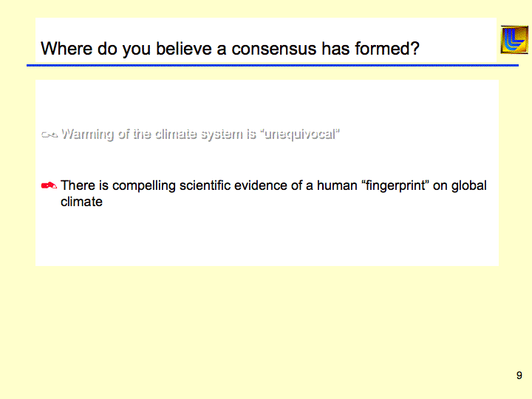Image resolution: width=532 pixels, height=399 pixels.
Task: Click the slide number 9
Action: [x=519, y=375]
